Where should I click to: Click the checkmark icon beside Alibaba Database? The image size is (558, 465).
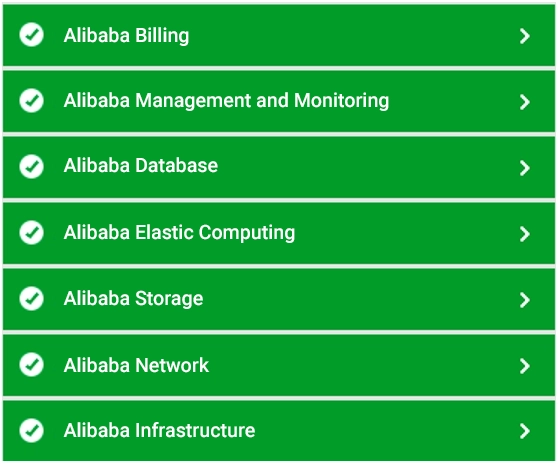(x=32, y=166)
